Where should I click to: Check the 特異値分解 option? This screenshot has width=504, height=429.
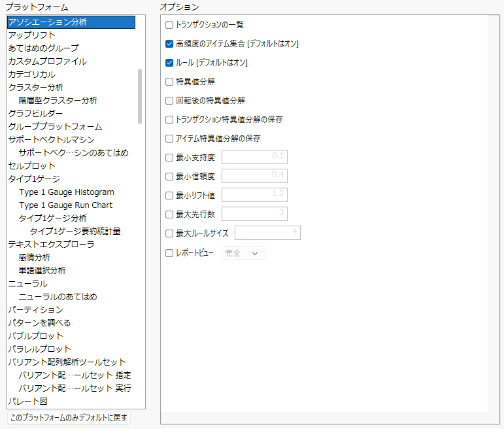pos(169,82)
